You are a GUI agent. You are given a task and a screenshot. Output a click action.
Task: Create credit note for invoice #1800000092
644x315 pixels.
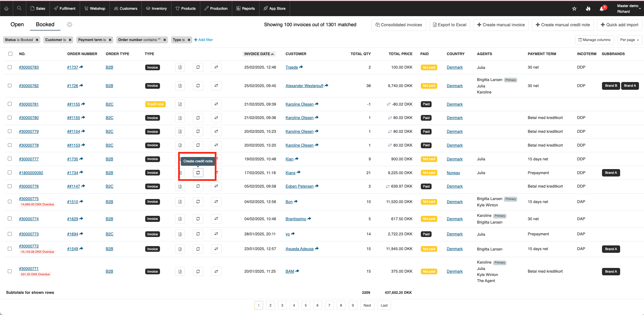click(198, 173)
